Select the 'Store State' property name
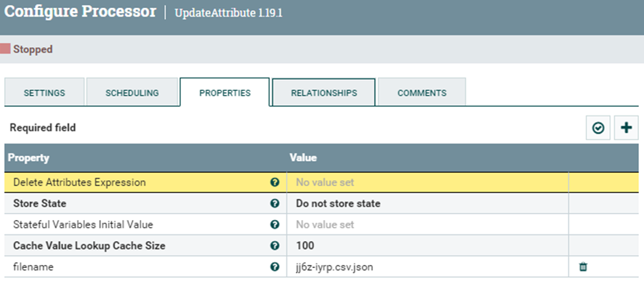 point(40,203)
